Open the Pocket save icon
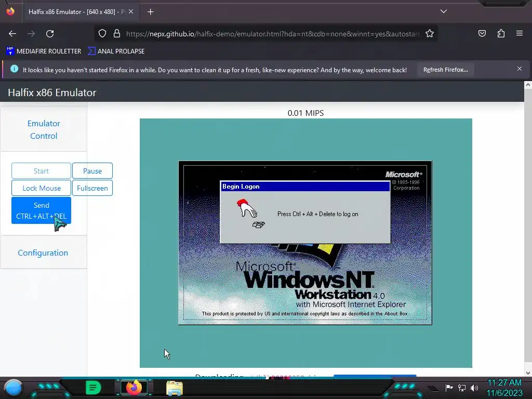 (482, 33)
